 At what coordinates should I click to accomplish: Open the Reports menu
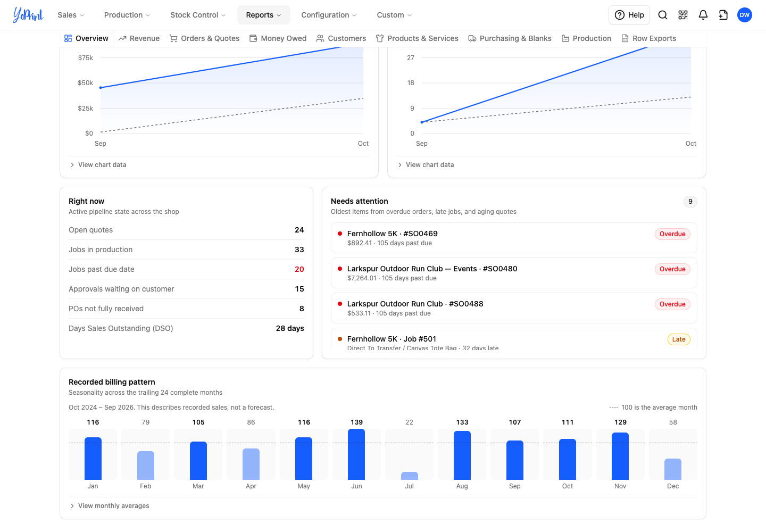[x=264, y=15]
